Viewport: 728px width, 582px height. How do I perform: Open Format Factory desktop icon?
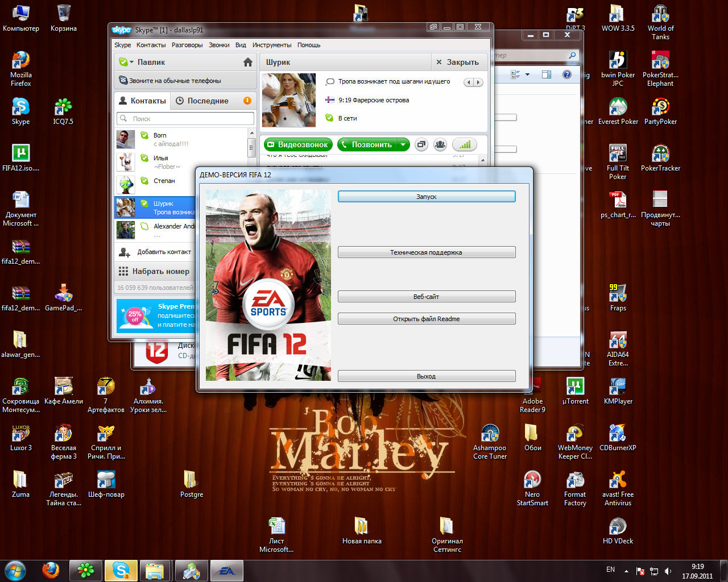(x=575, y=489)
